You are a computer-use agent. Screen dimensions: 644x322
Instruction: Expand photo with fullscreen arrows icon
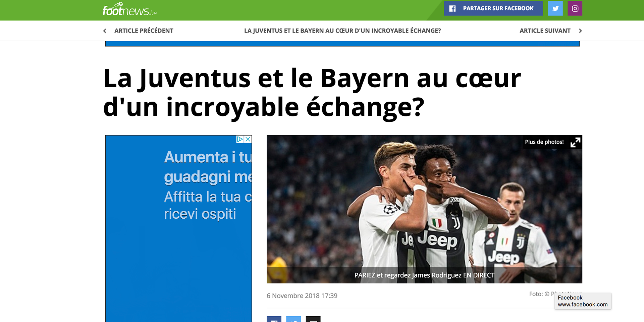click(575, 142)
